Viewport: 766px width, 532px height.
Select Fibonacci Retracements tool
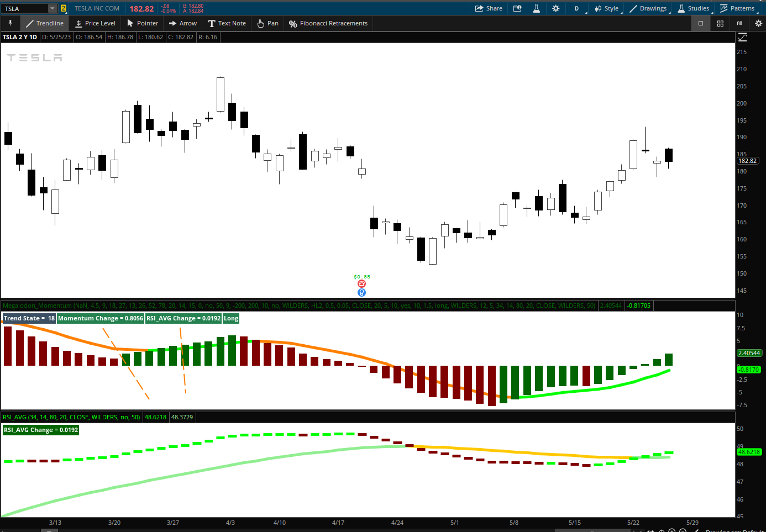328,23
